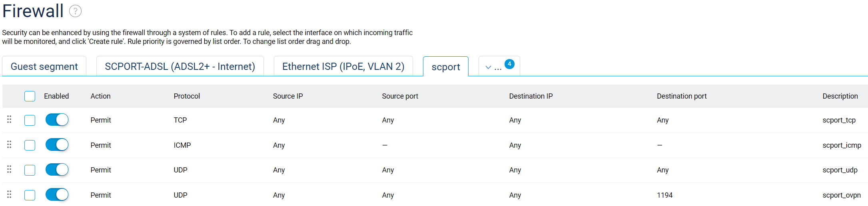Select the Ethernet ISP (IPoE, VLAN 2) tab
This screenshot has height=206, width=868.
[x=343, y=67]
